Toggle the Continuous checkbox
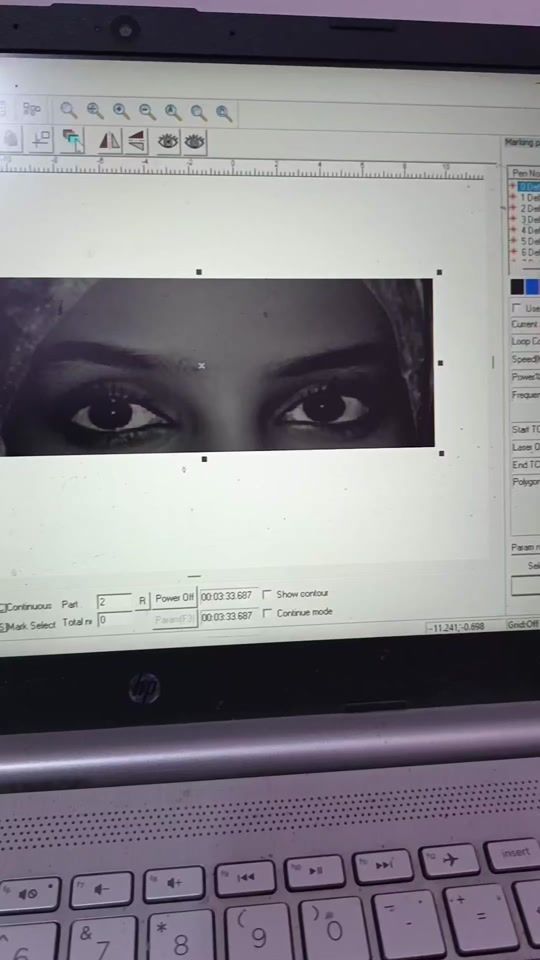The image size is (540, 960). point(3,607)
